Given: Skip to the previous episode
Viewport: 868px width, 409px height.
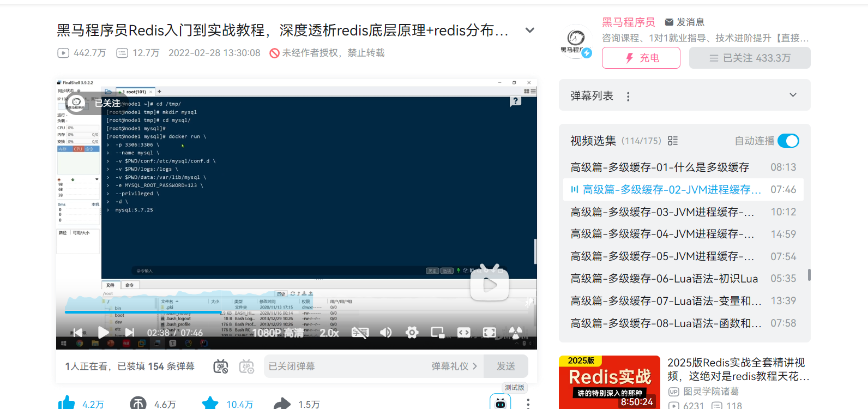Looking at the screenshot, I should click(78, 332).
